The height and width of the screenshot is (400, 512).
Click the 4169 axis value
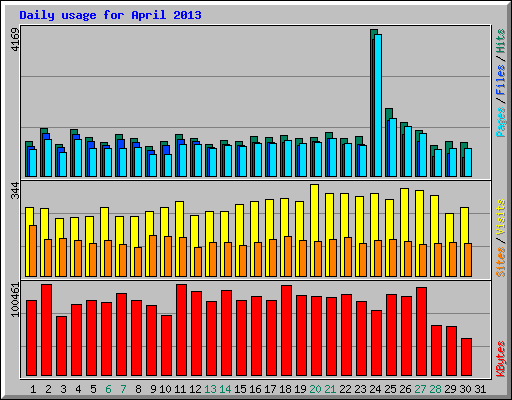pyautogui.click(x=15, y=39)
